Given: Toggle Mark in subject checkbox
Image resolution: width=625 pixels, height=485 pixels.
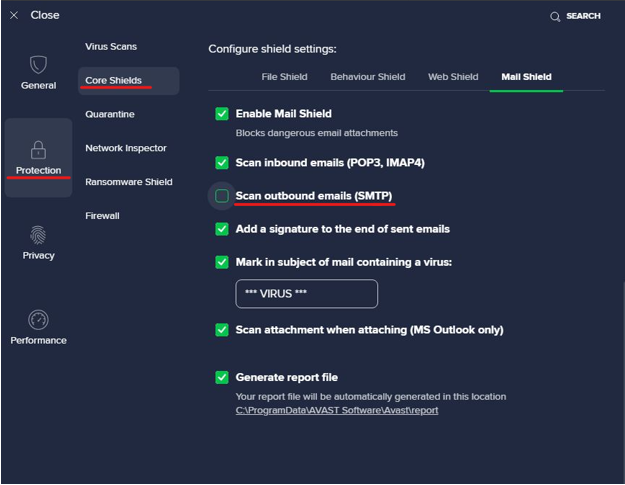Looking at the screenshot, I should (222, 262).
